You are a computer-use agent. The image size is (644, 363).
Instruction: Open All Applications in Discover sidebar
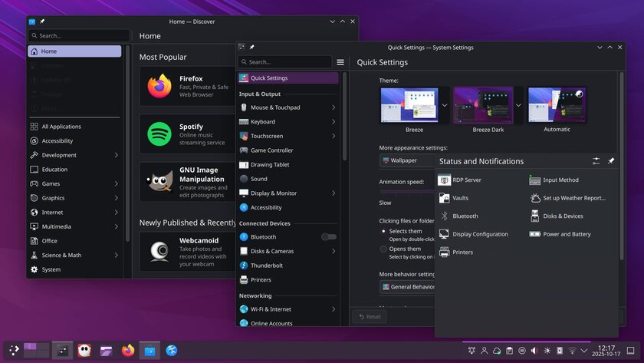61,127
